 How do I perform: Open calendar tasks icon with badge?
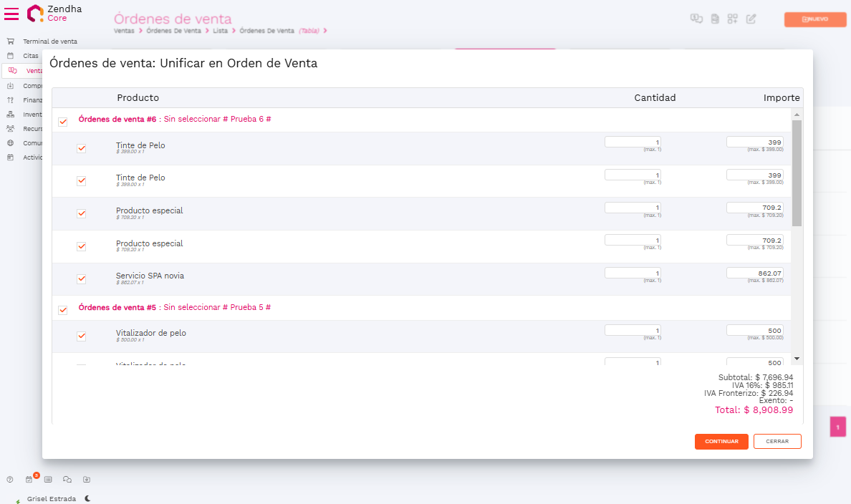coord(29,479)
